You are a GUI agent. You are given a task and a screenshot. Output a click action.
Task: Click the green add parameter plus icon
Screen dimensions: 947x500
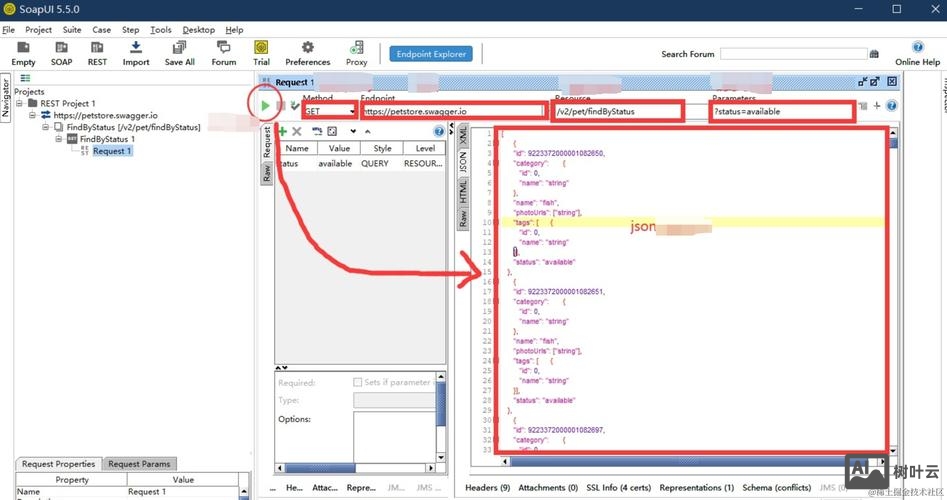pos(283,131)
